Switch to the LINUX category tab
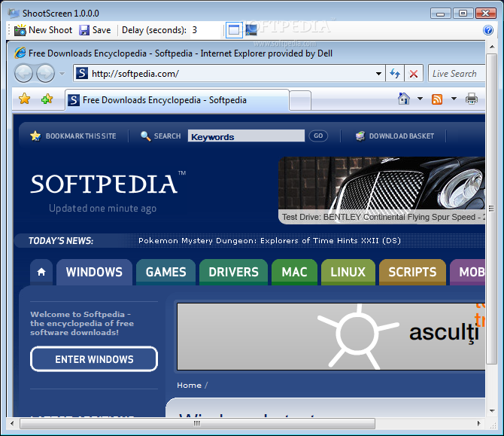504x436 pixels. tap(348, 273)
